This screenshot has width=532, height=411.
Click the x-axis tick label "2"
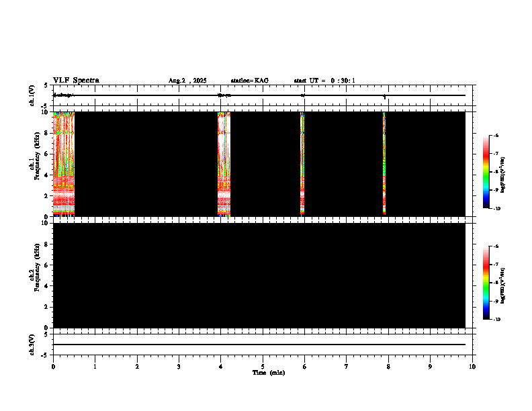(x=137, y=367)
